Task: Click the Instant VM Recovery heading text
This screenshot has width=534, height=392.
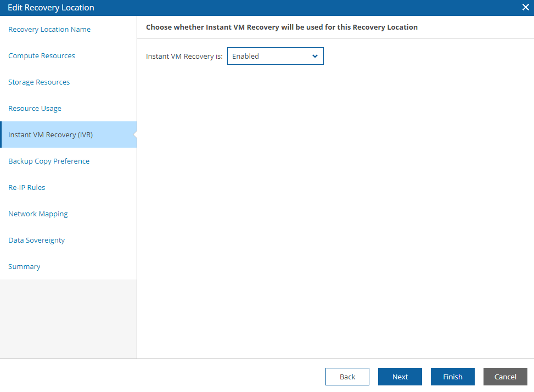Action: click(x=282, y=27)
